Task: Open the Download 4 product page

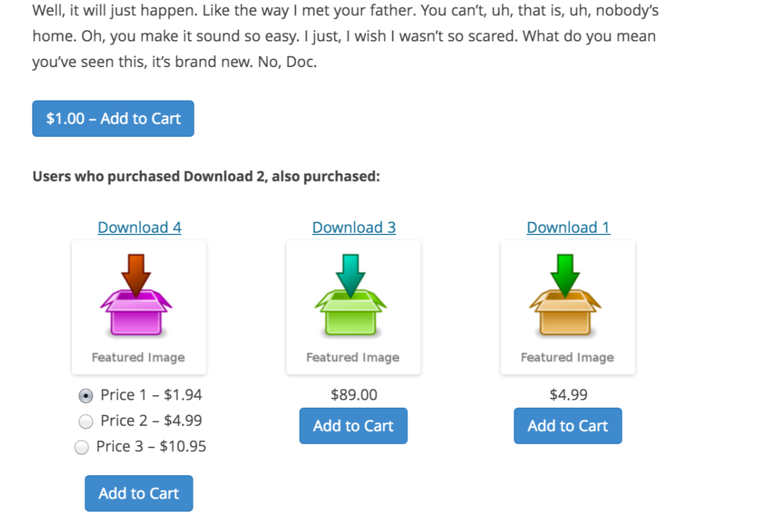Action: [139, 227]
